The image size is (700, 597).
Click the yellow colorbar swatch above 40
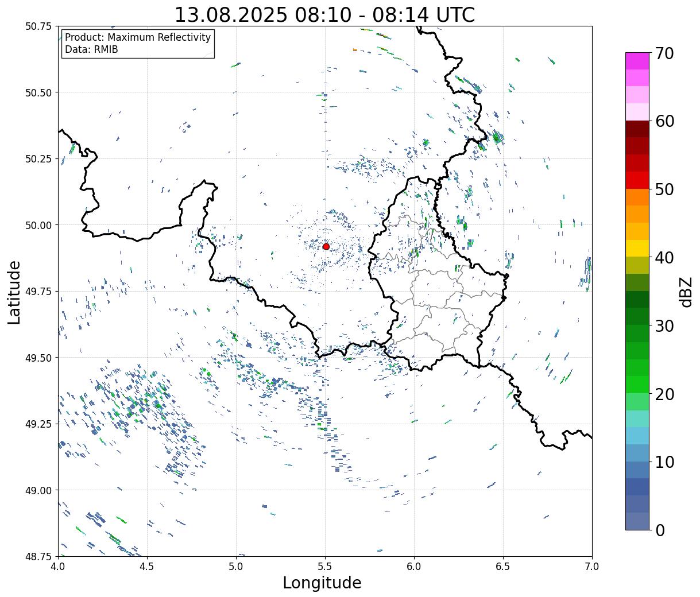point(637,248)
